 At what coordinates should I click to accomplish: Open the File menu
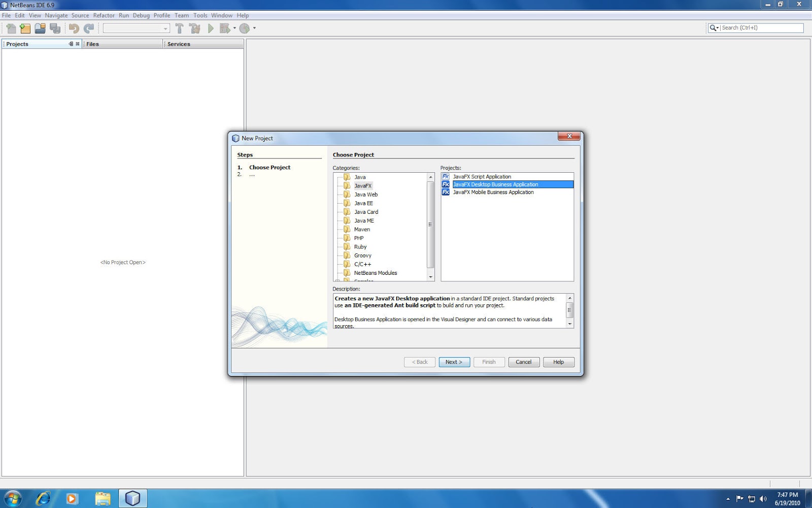6,15
